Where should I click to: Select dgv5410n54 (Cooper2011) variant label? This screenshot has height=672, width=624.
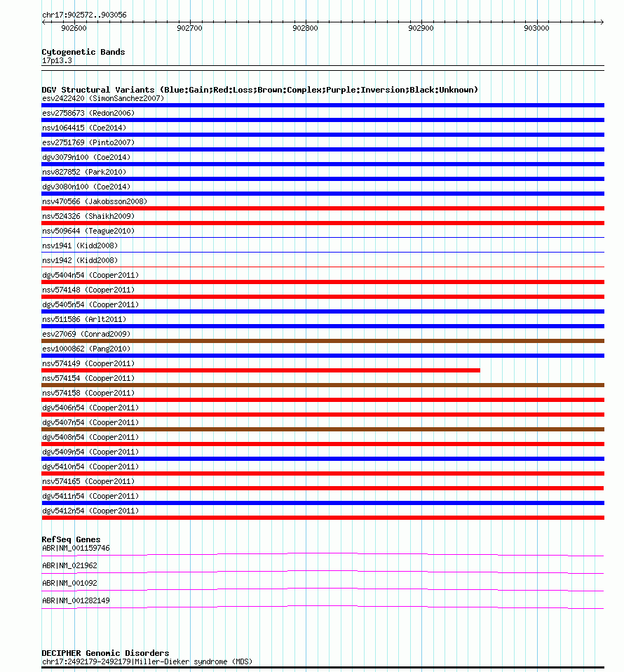tap(90, 466)
